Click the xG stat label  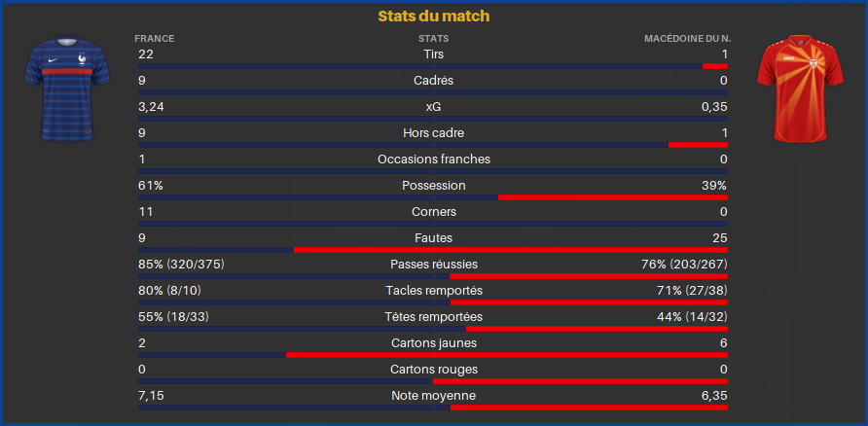click(x=433, y=107)
